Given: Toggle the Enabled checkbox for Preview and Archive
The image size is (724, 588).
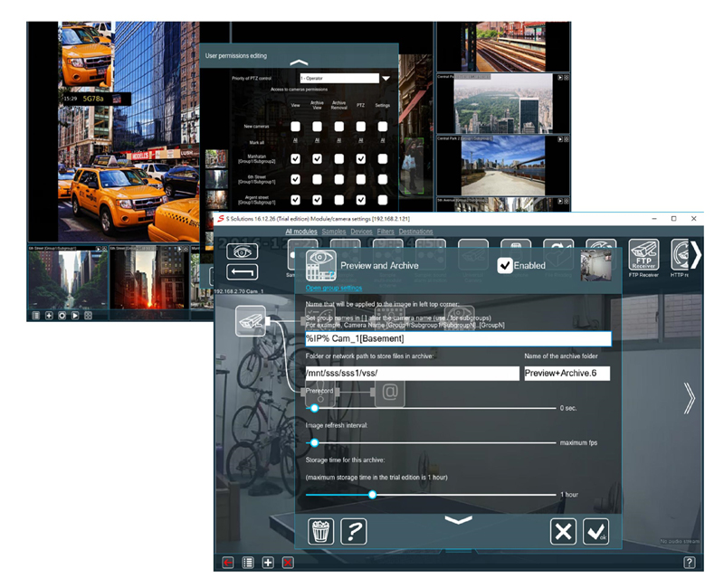Looking at the screenshot, I should [x=505, y=265].
